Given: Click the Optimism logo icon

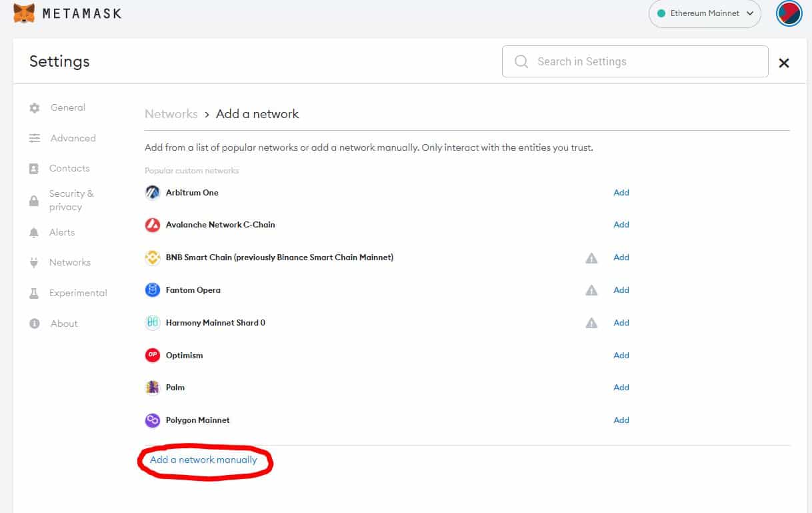Looking at the screenshot, I should [x=153, y=356].
